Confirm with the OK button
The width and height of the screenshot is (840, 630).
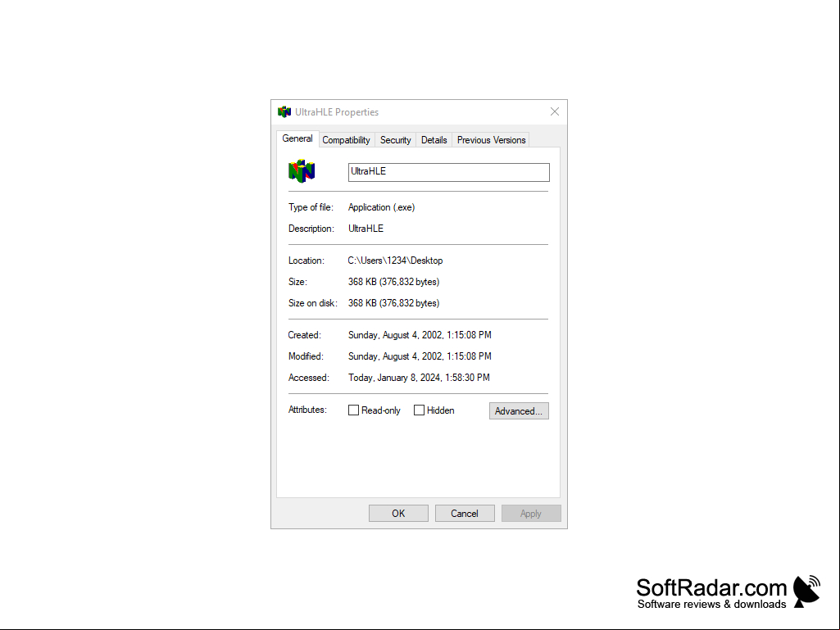[x=398, y=513]
